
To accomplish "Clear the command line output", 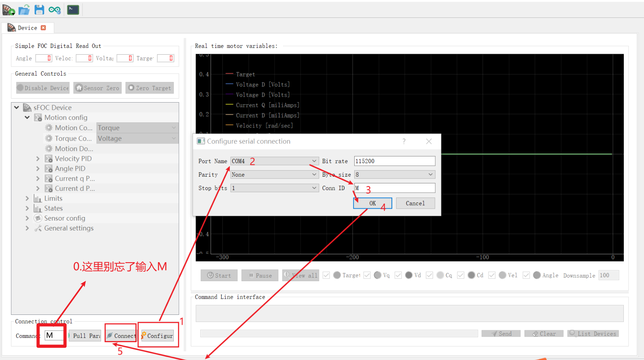I will click(x=543, y=333).
